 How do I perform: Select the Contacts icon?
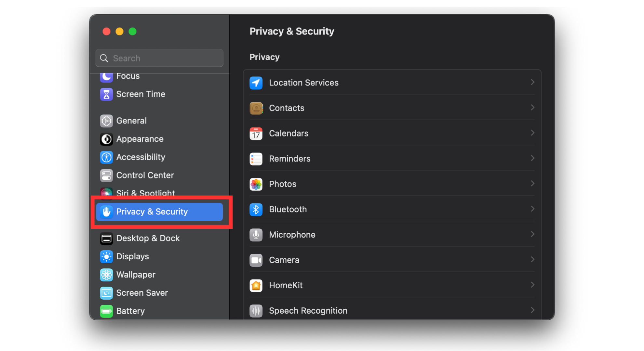(x=256, y=108)
